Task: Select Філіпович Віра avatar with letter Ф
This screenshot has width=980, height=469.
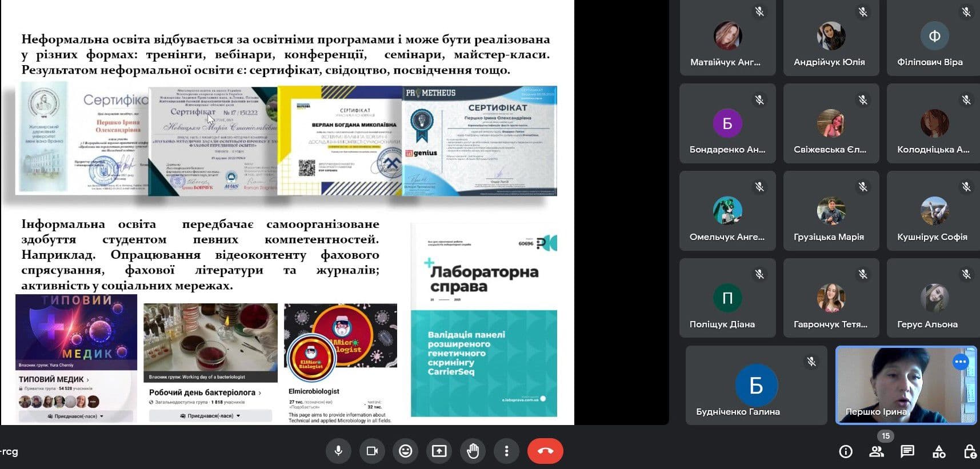Action: click(934, 35)
